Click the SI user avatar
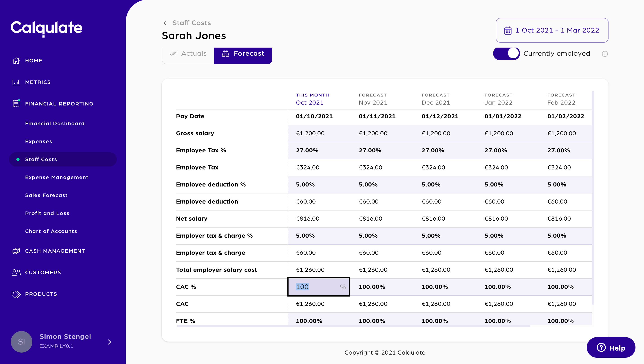 point(22,342)
